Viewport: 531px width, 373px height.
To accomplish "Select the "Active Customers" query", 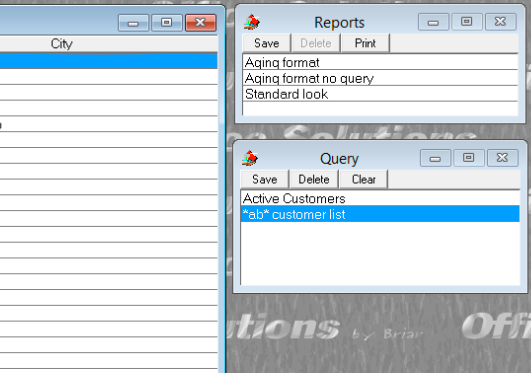I will (380, 198).
